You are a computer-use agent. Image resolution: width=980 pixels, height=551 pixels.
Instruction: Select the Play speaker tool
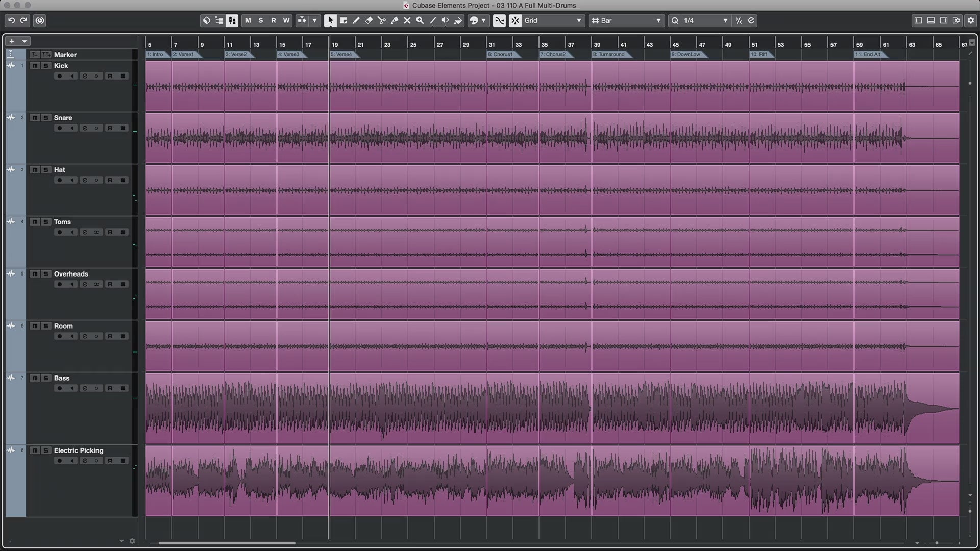445,20
